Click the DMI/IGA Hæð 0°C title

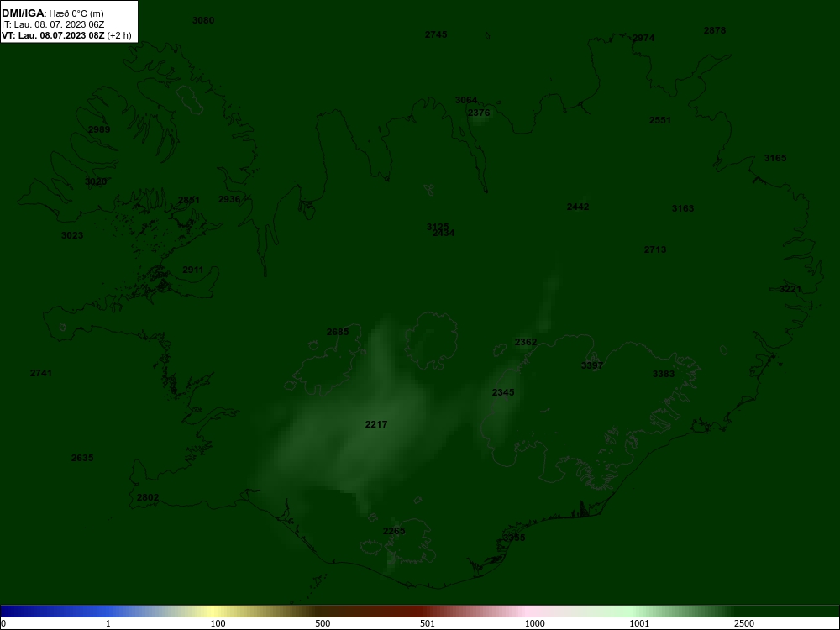53,13
